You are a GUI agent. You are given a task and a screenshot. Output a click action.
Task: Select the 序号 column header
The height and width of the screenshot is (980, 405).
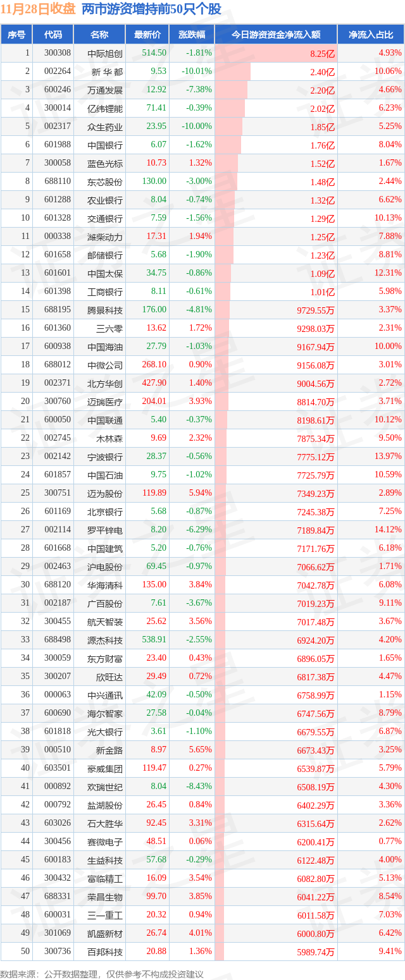pos(16,35)
